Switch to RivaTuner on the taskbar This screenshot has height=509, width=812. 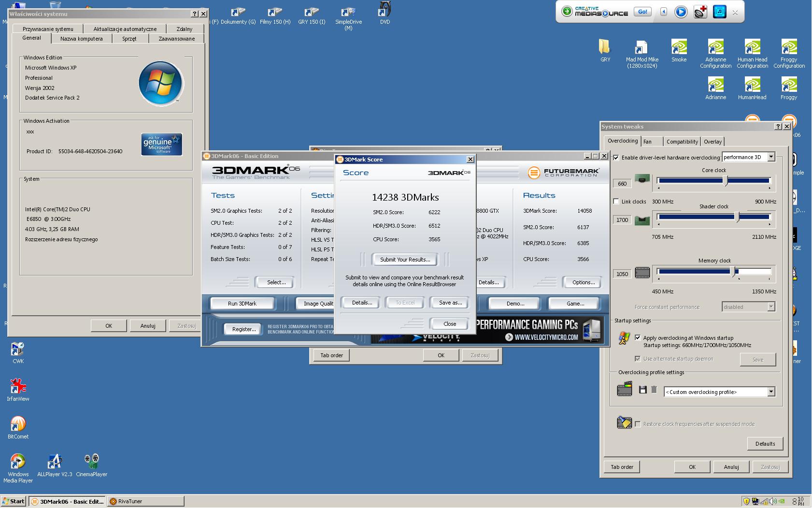tap(146, 501)
